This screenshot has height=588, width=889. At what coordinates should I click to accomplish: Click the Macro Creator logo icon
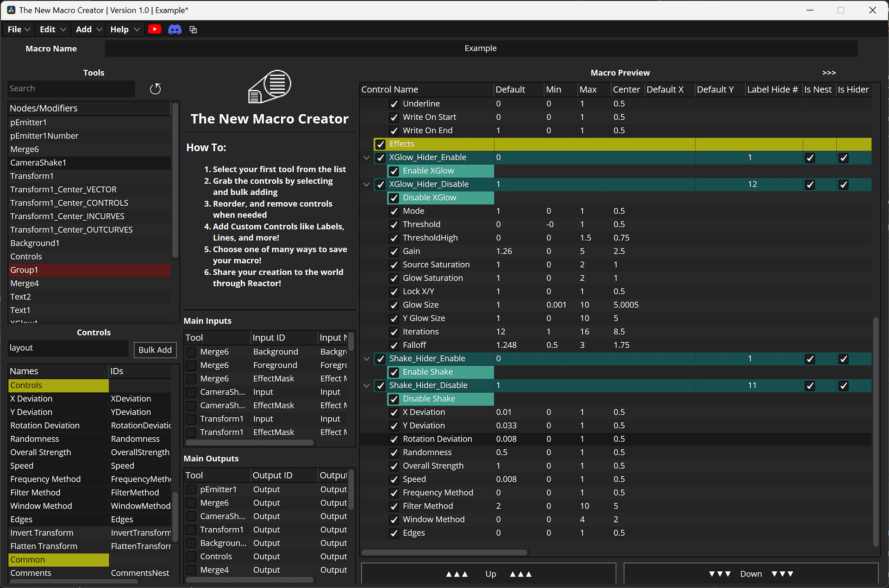pos(270,86)
